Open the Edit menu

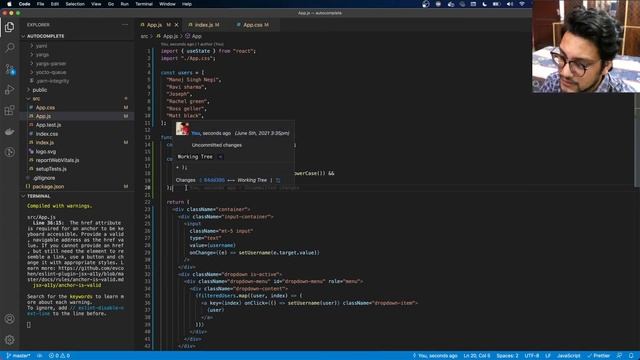[55, 4]
